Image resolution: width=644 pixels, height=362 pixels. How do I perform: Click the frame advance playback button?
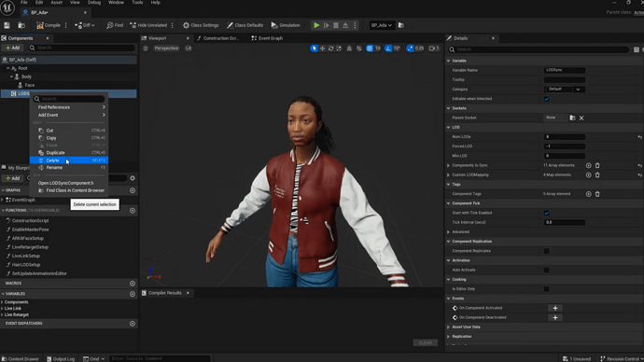326,25
